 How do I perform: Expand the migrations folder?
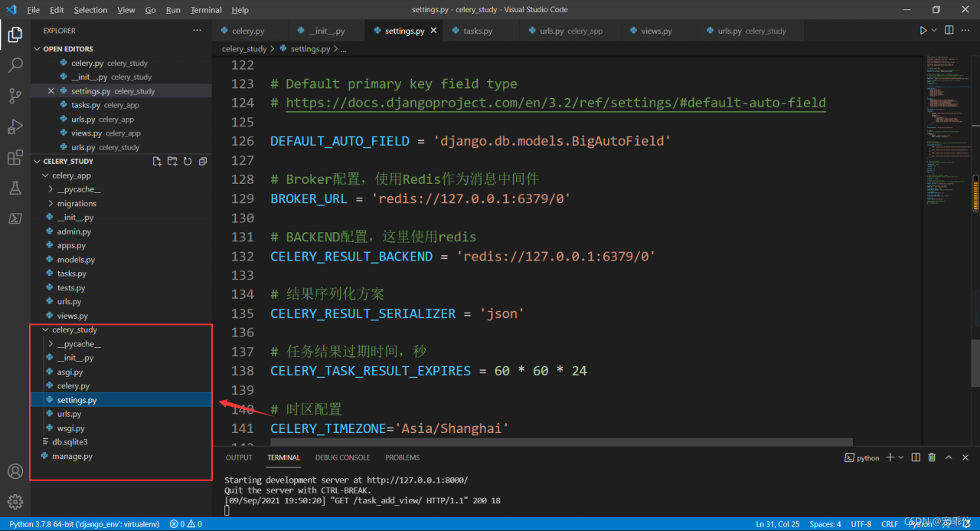point(77,204)
